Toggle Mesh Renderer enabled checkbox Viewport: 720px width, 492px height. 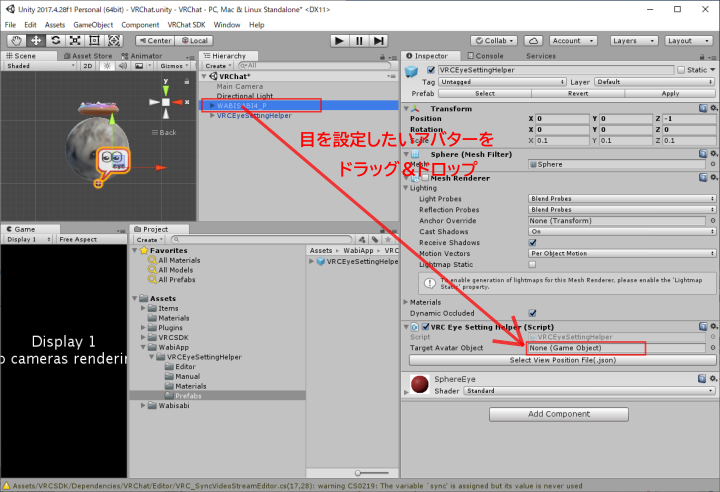[x=425, y=178]
